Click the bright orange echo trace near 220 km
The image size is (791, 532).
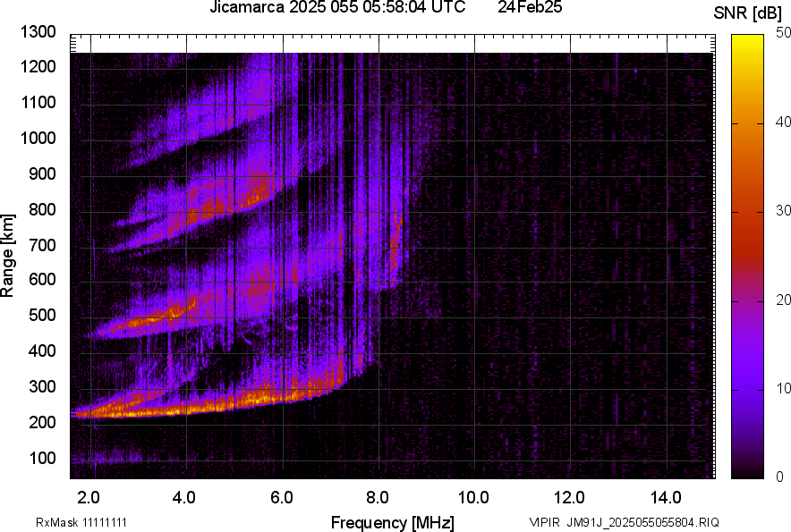click(x=134, y=410)
